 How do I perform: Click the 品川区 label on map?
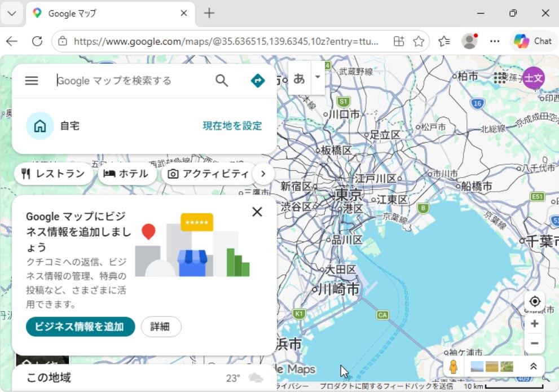pos(347,240)
